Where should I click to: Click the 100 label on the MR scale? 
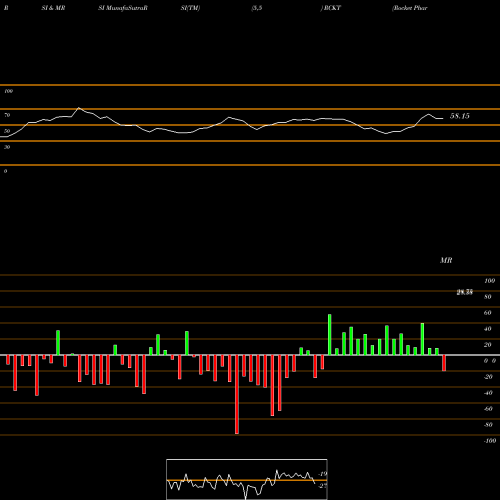click(x=490, y=281)
